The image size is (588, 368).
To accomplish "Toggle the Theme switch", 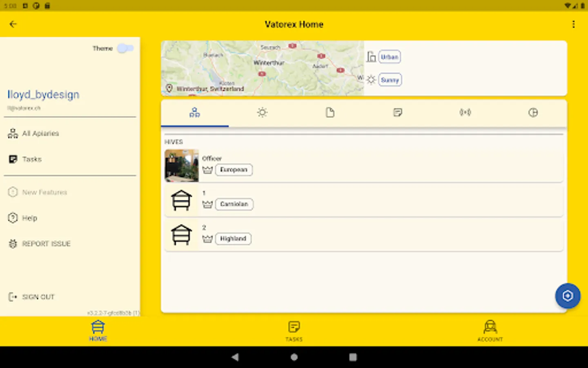I will 125,48.
